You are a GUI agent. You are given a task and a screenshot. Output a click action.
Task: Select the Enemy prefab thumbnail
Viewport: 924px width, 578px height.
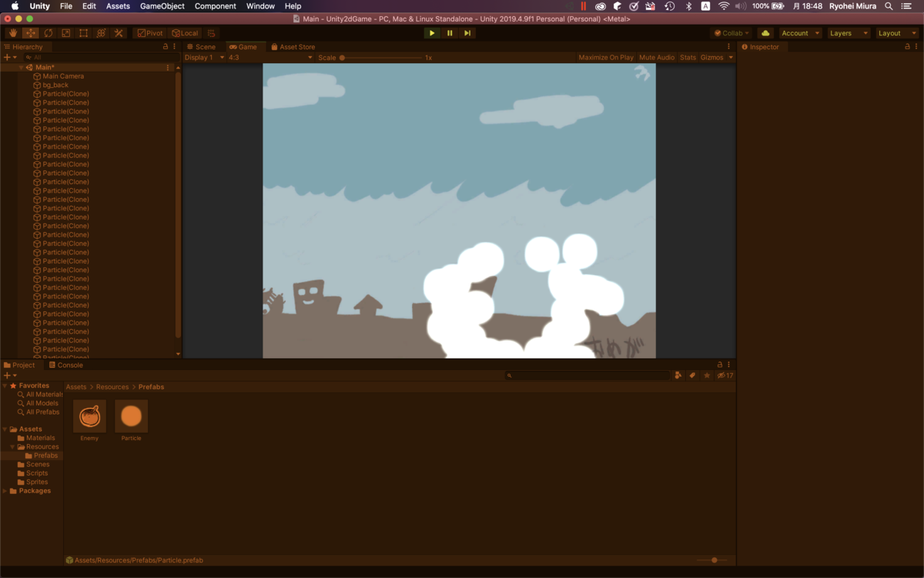tap(89, 417)
